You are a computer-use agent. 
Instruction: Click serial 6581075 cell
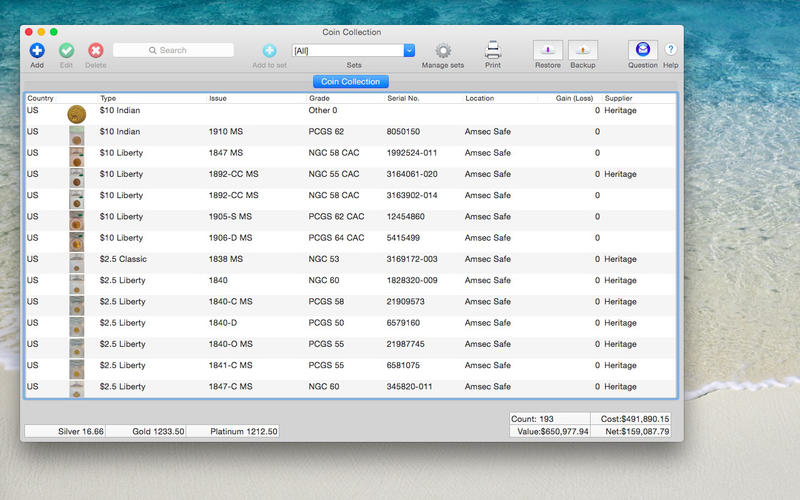pos(403,365)
